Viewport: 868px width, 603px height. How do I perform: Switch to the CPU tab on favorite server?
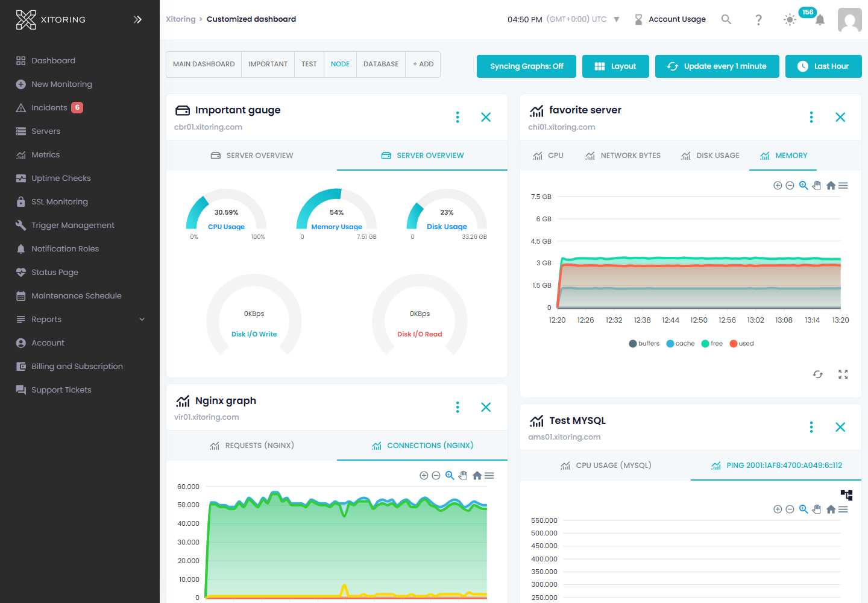tap(548, 155)
